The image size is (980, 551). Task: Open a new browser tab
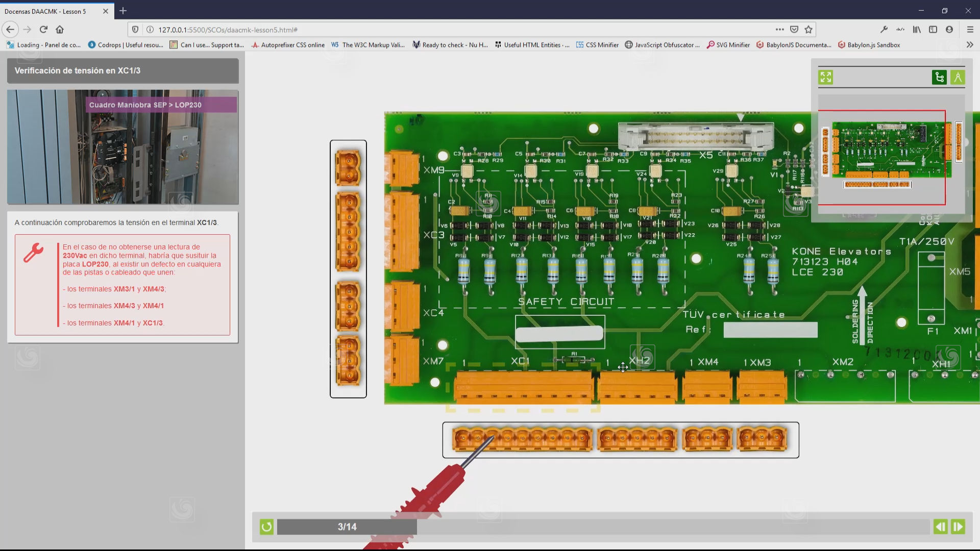point(122,11)
